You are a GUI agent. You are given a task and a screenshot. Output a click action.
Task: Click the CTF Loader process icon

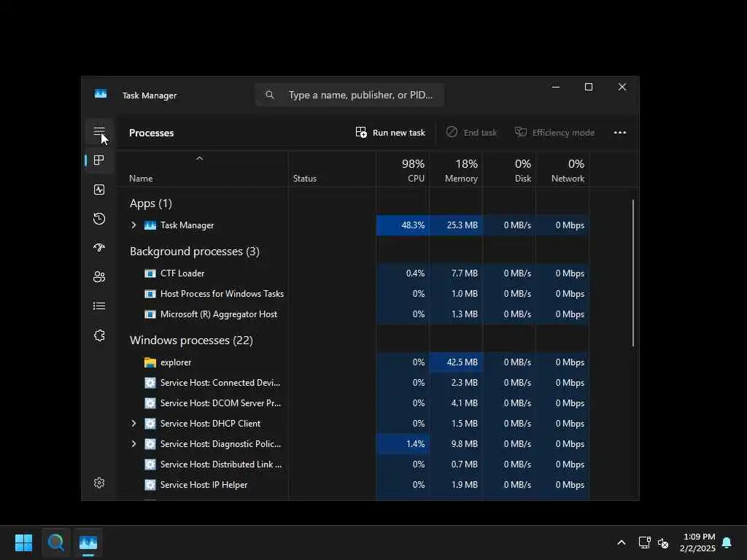150,273
